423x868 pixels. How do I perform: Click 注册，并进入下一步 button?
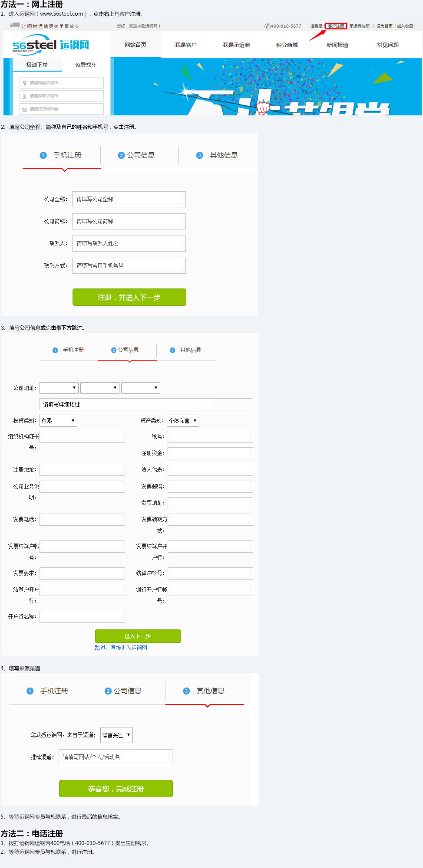point(129,297)
